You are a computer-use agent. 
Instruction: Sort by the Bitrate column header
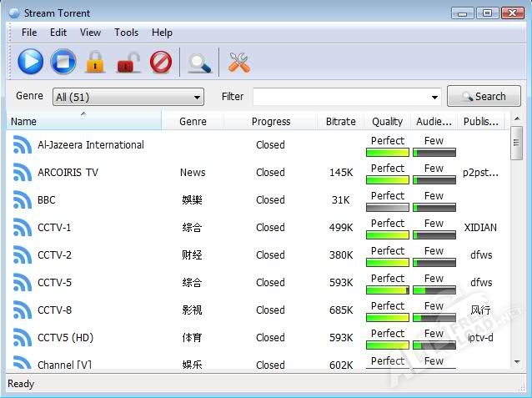coord(340,122)
